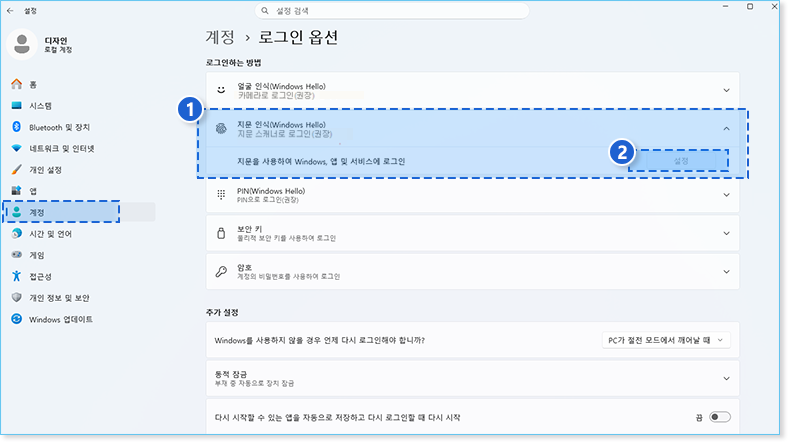Click the fingerprint icon

pyautogui.click(x=221, y=129)
